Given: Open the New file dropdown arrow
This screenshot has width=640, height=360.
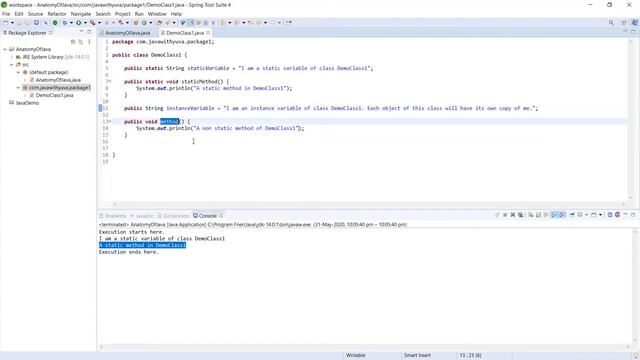Looking at the screenshot, I should coord(12,23).
